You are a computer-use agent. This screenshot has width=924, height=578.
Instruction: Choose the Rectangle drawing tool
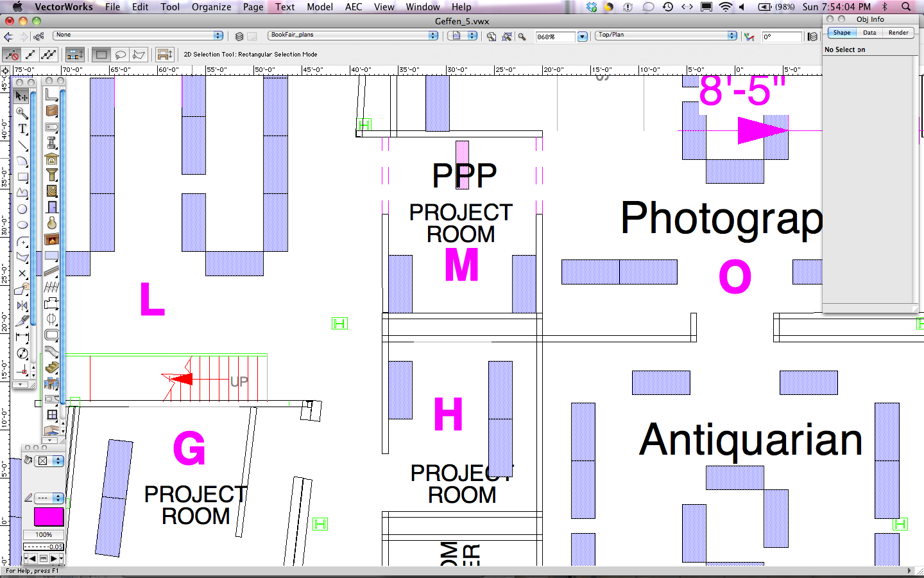pos(22,177)
